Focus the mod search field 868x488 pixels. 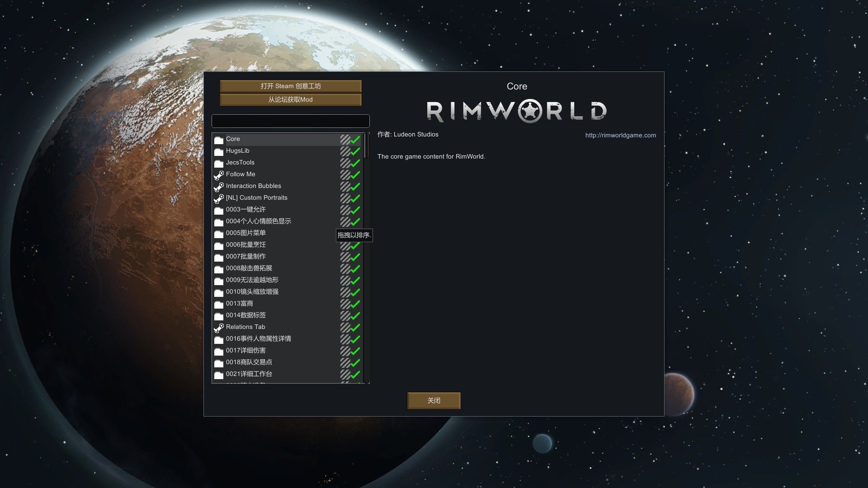coord(291,121)
